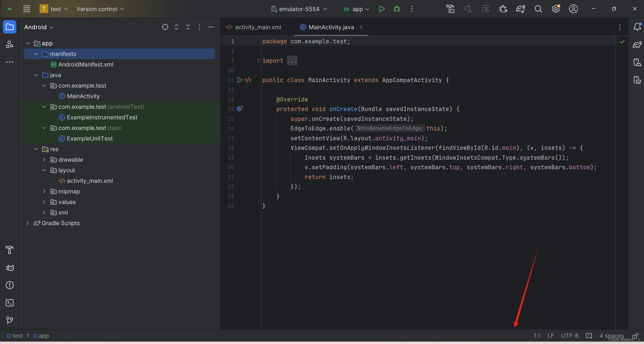Viewport: 644px width, 344px height.
Task: Collapse the java folder
Action: pyautogui.click(x=36, y=75)
